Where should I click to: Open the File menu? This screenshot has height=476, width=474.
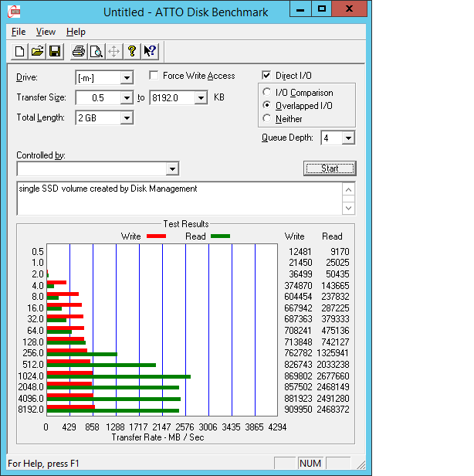[x=19, y=32]
